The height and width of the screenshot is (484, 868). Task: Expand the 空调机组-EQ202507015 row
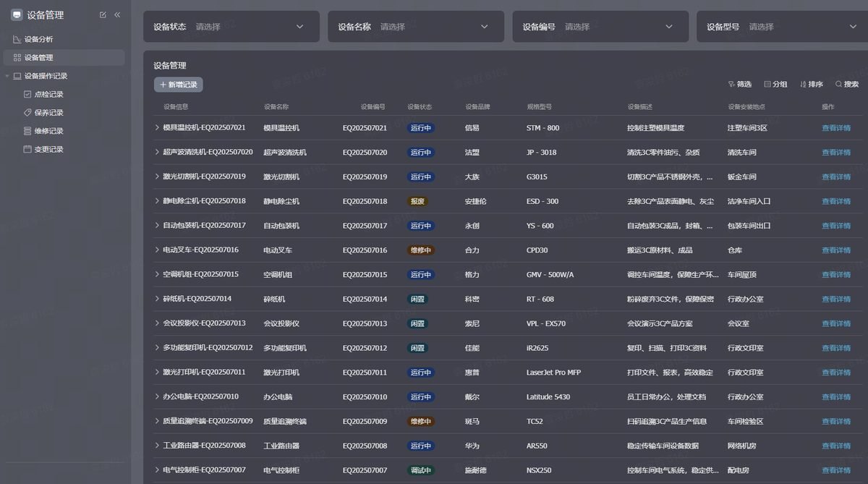(x=157, y=274)
